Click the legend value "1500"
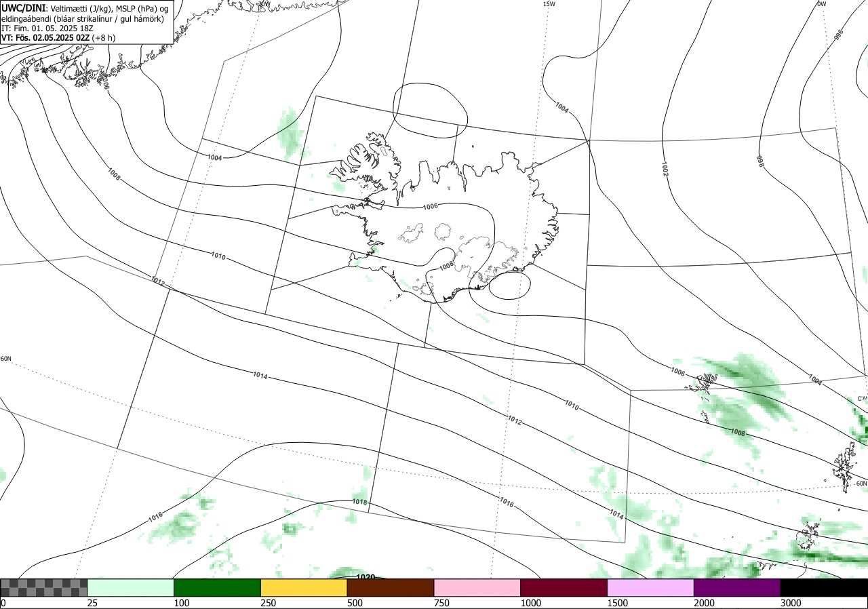Screen dimensions: 868x609 [x=618, y=603]
